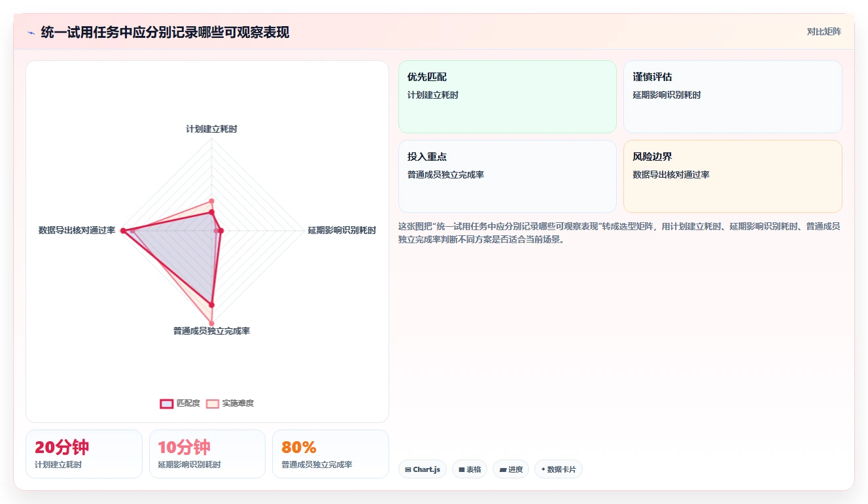868x504 pixels.
Task: Click the pink radar point above 普通成员独立完成率 label
Action: 211,324
